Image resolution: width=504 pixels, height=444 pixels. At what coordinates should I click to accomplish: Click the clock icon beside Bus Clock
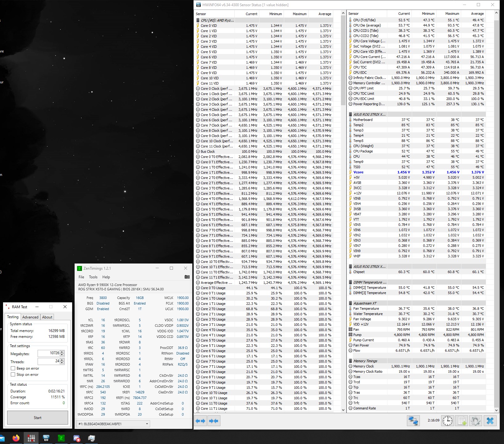198,151
